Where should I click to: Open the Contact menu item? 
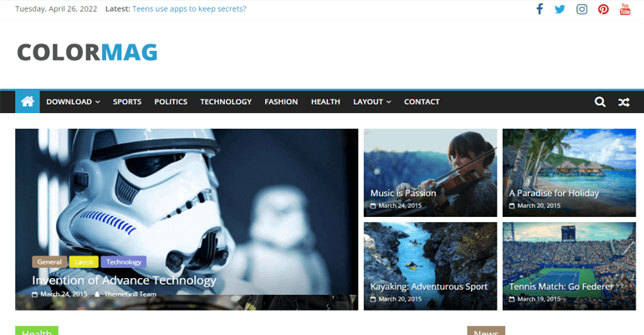click(422, 101)
